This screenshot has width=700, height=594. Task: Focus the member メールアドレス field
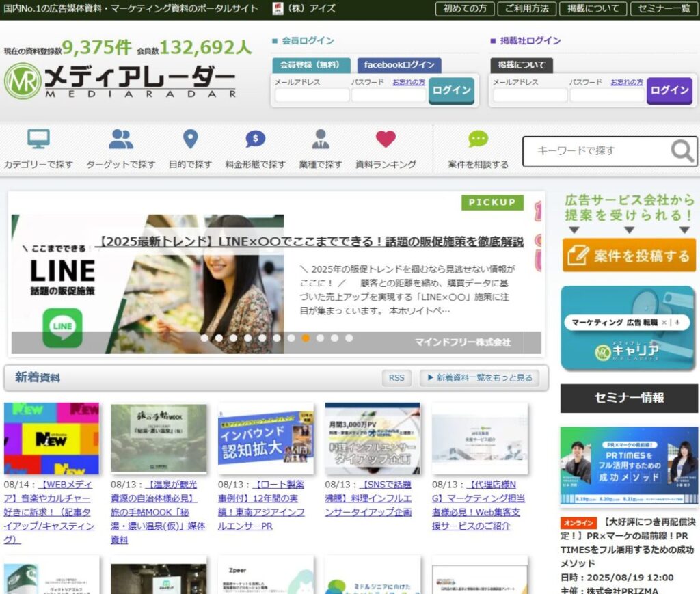pos(312,95)
